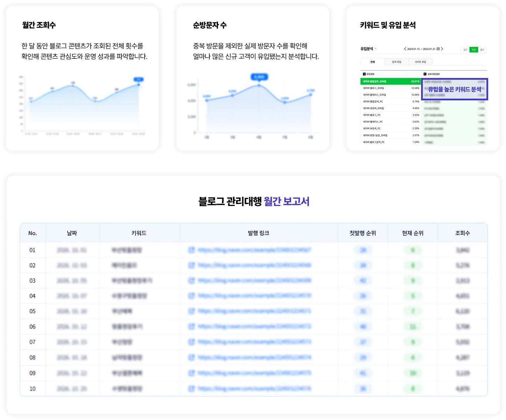This screenshot has height=420, width=506.
Task: Click the calendar icon beside the date range
Action: tap(438, 49)
